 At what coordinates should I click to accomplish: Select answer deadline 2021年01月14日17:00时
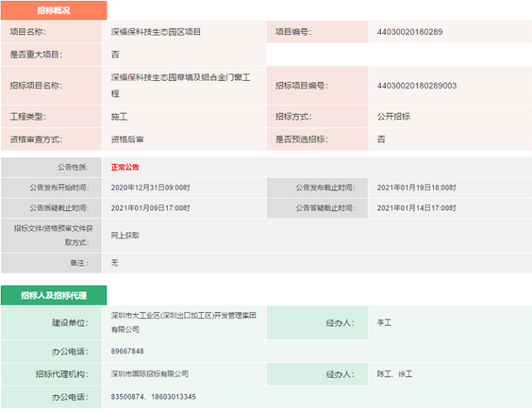tap(416, 208)
